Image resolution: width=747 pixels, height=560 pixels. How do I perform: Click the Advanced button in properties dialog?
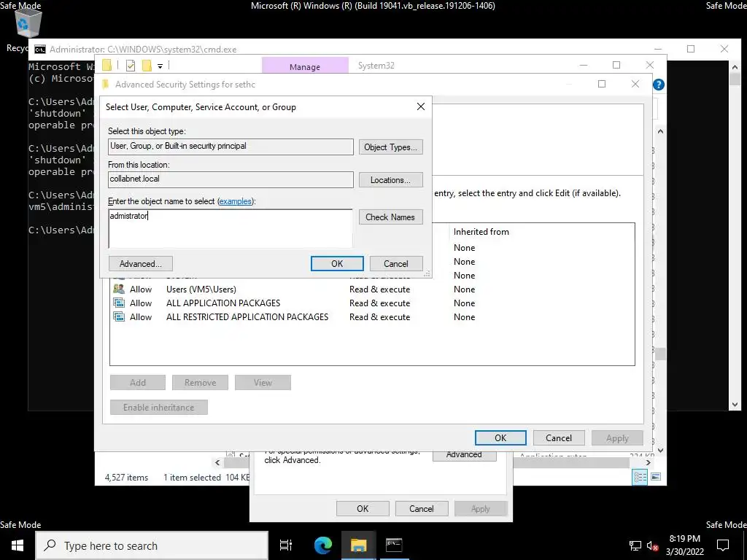[x=465, y=456]
